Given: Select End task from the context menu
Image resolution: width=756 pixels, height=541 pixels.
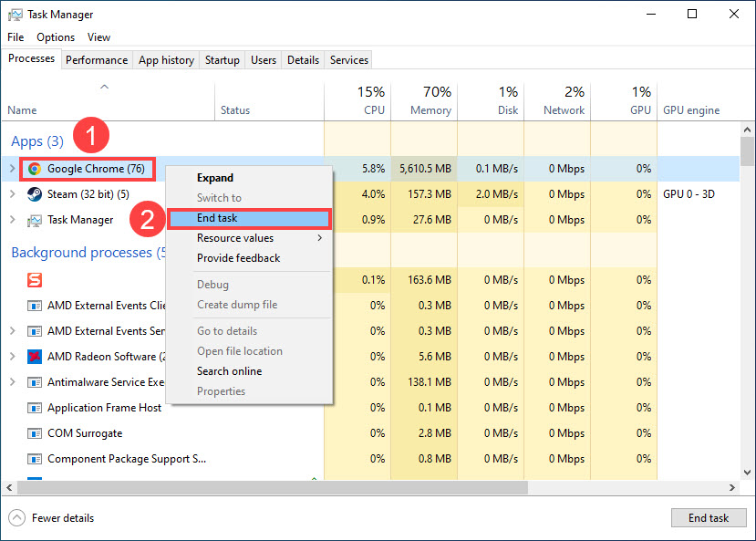Looking at the screenshot, I should point(218,218).
